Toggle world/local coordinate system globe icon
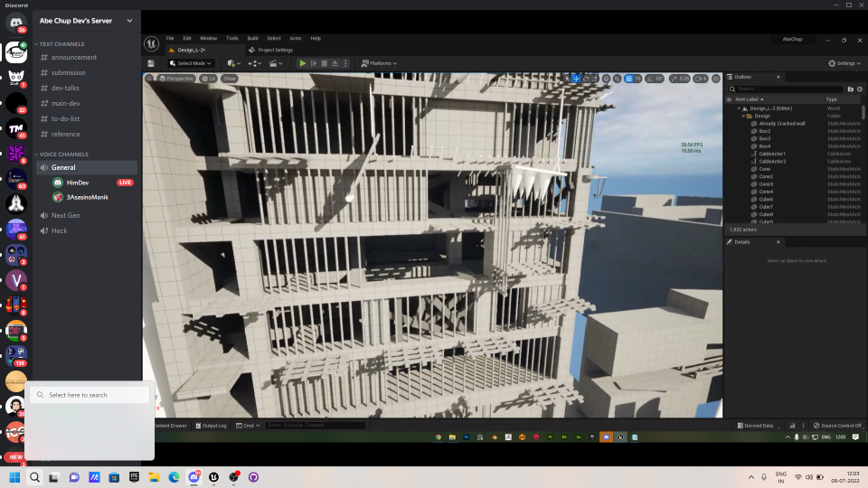The image size is (868, 488). pos(606,79)
